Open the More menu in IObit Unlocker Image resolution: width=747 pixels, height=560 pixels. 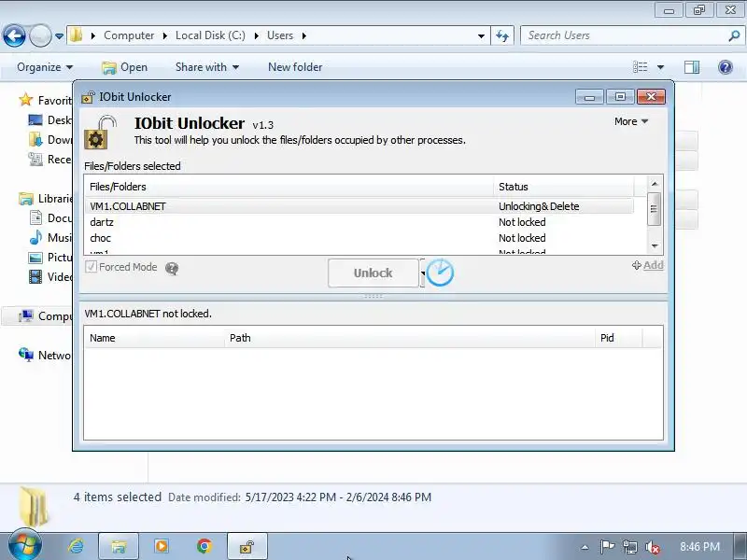coord(631,121)
